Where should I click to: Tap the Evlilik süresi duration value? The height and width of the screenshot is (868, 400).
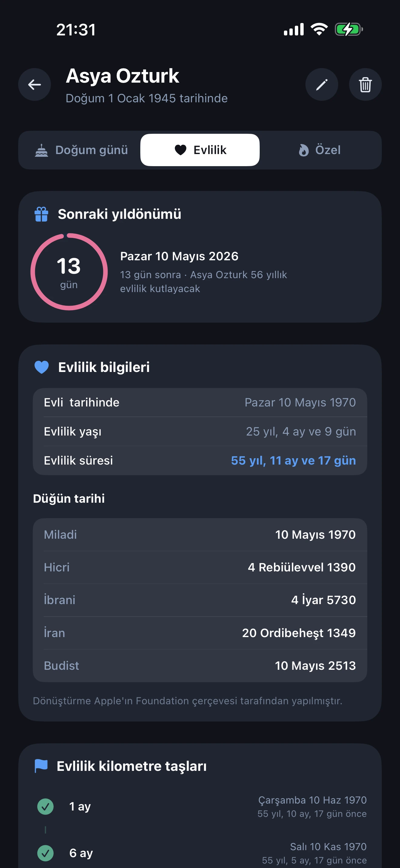point(293,461)
